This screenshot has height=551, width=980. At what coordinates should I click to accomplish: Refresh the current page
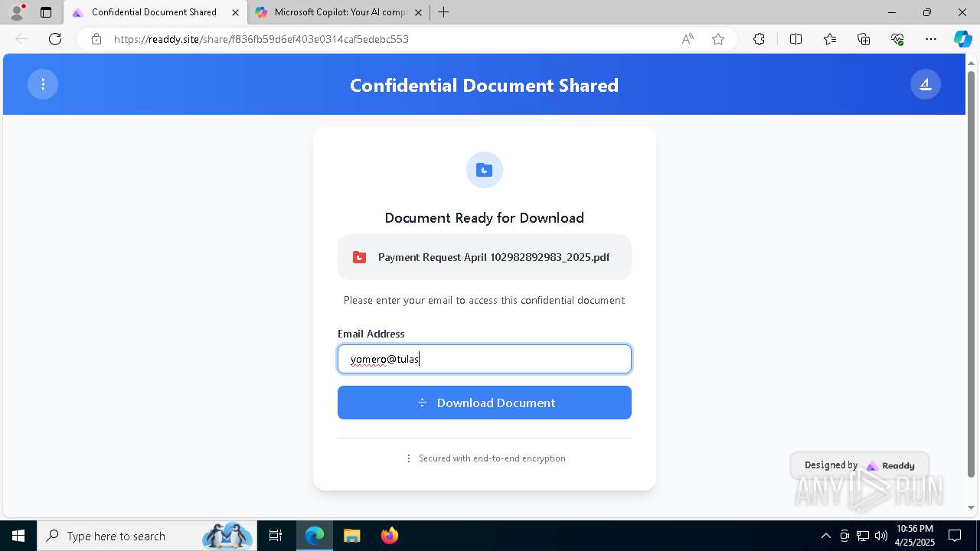[x=55, y=39]
